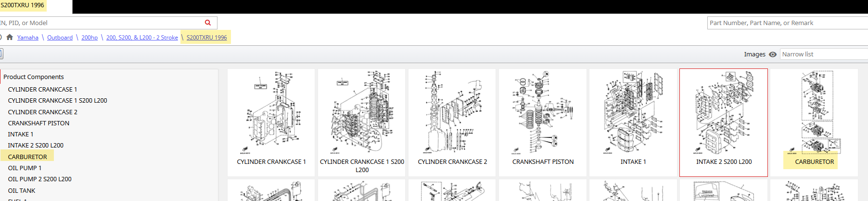The width and height of the screenshot is (868, 201).
Task: Open CYLINDER CRANKCASE 2 diagram thumbnail
Action: click(452, 122)
